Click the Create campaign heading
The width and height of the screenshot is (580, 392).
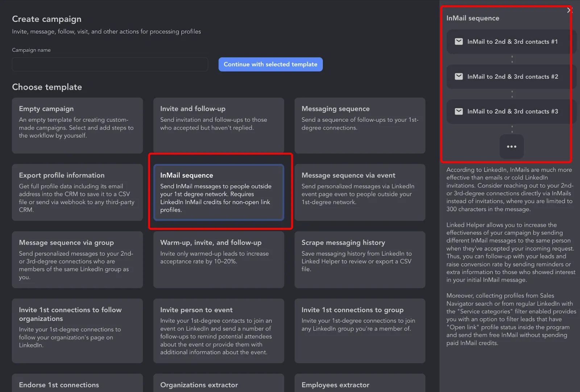(x=47, y=19)
